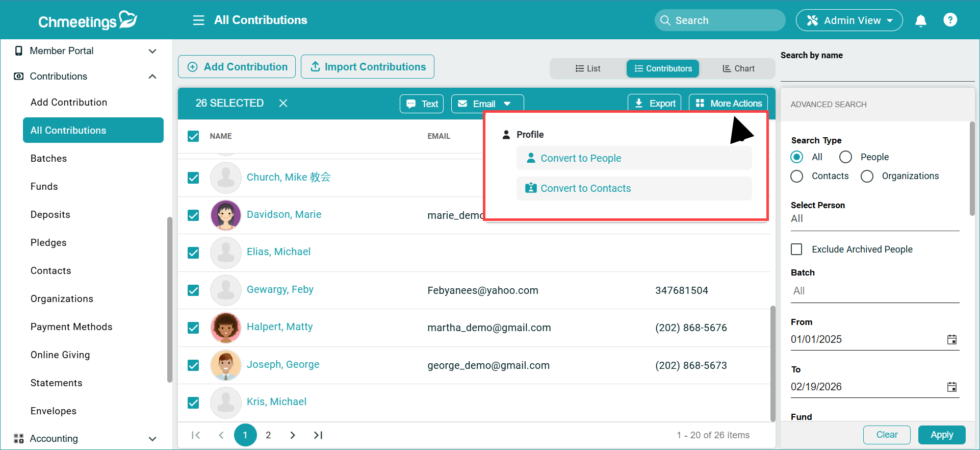Image resolution: width=980 pixels, height=450 pixels.
Task: Click the Import Contributions button
Action: [x=367, y=67]
